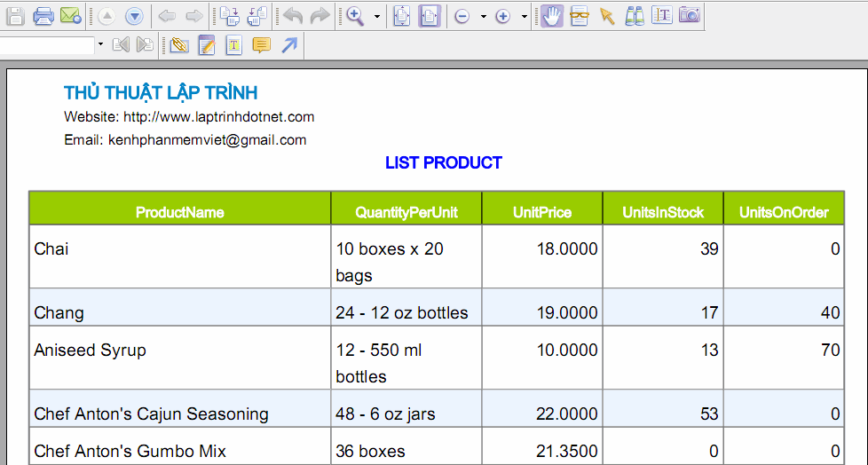This screenshot has height=465, width=868.
Task: Open the page number dropdown
Action: coord(100,44)
